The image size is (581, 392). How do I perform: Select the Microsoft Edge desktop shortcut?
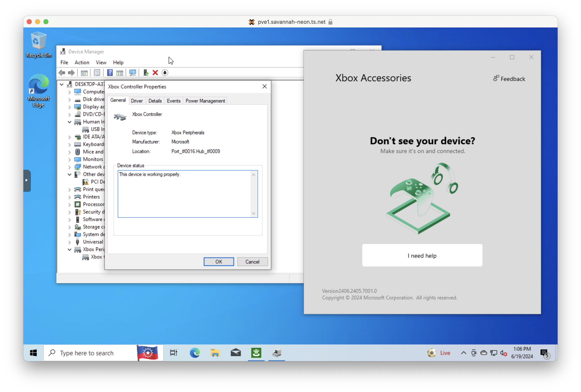(x=39, y=91)
